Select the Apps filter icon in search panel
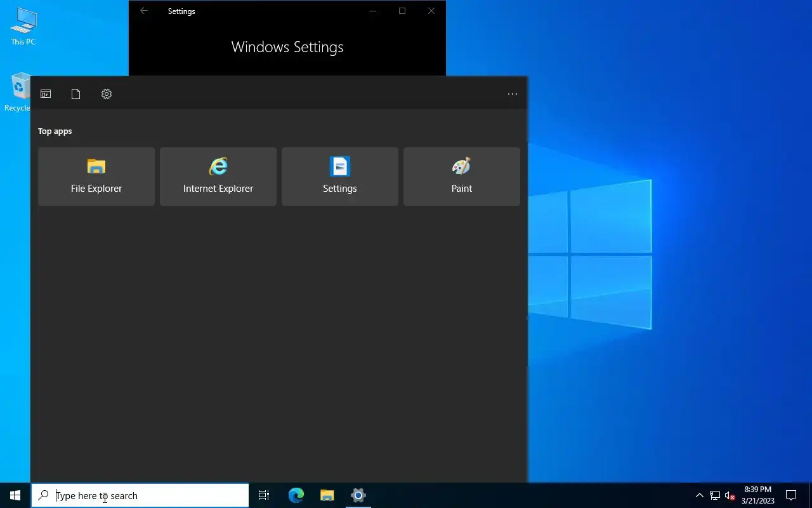The height and width of the screenshot is (508, 812). [46, 94]
